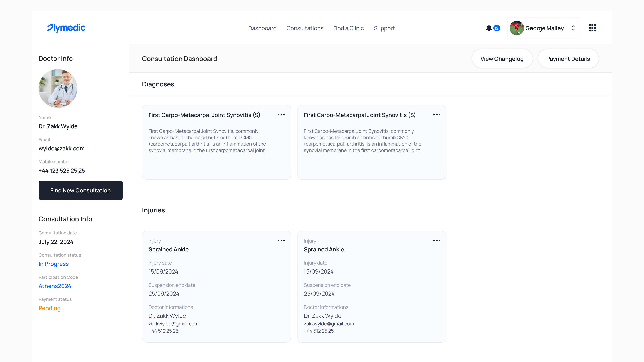
Task: Expand the George Malley account dropdown
Action: click(x=544, y=28)
